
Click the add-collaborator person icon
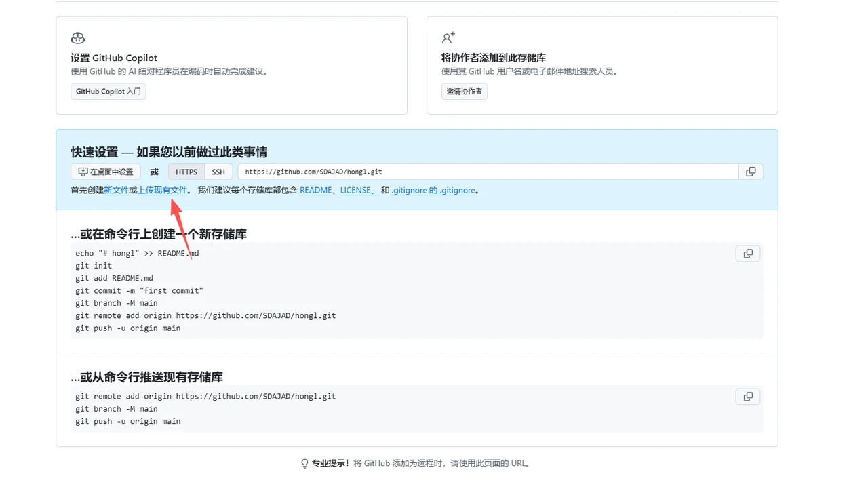pos(448,37)
